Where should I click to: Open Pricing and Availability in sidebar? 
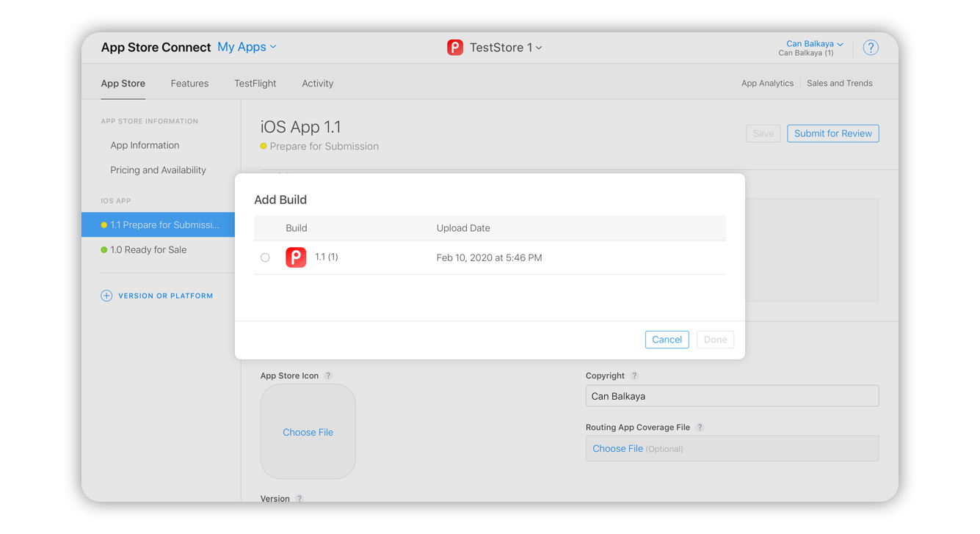[158, 170]
